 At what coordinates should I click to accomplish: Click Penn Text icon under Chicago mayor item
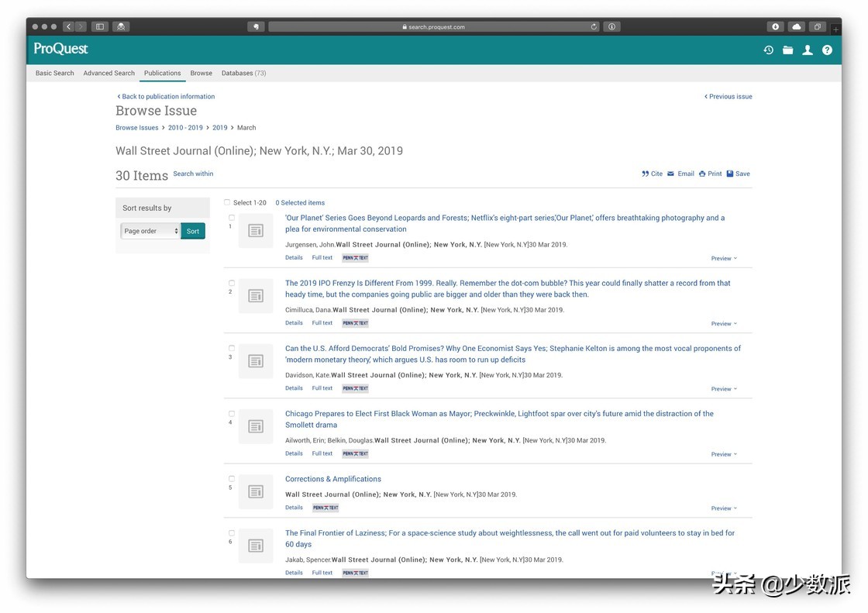356,453
